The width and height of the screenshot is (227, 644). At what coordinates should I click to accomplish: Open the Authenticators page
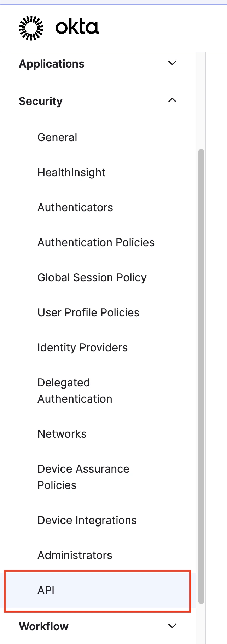pyautogui.click(x=75, y=207)
